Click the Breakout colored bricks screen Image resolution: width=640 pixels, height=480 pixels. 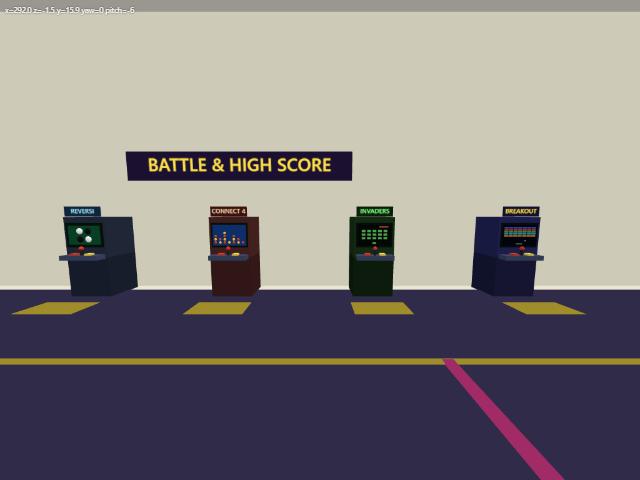click(519, 235)
